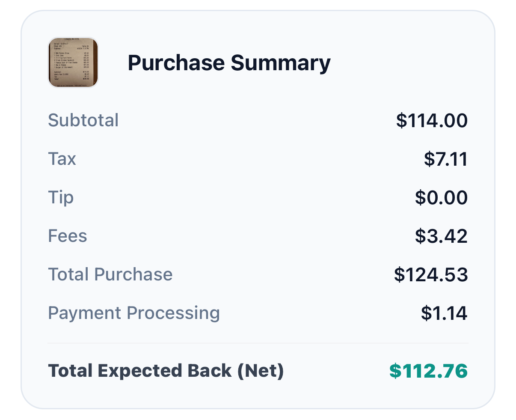Click the Payment Processing label
The height and width of the screenshot is (420, 516).
(134, 313)
